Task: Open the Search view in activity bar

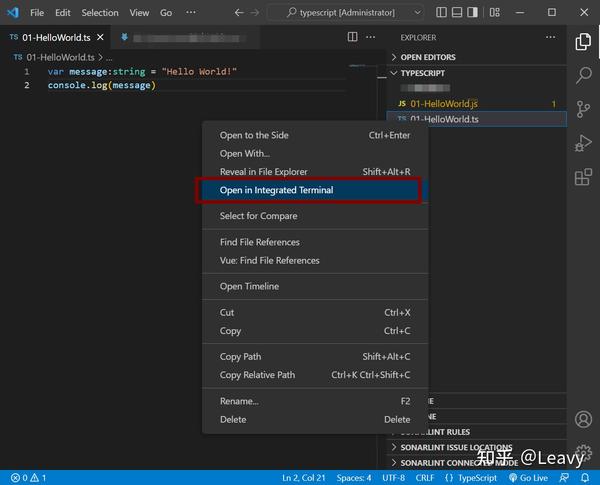Action: (x=584, y=76)
